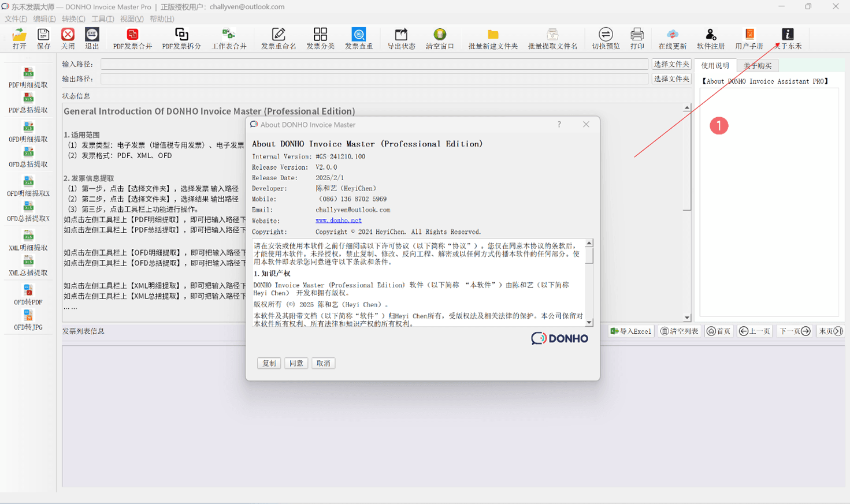Check for 在线更新 online update
Screen dimensions: 850x504
point(672,39)
